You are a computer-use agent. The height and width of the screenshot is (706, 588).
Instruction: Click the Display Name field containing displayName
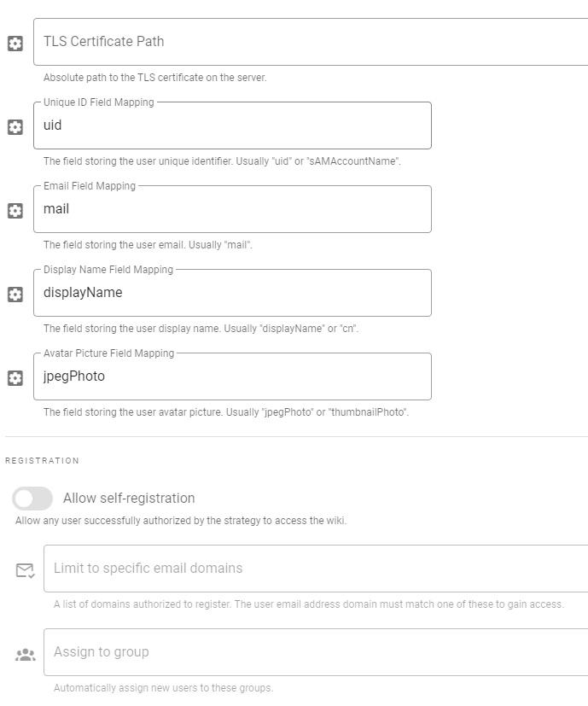(x=232, y=293)
